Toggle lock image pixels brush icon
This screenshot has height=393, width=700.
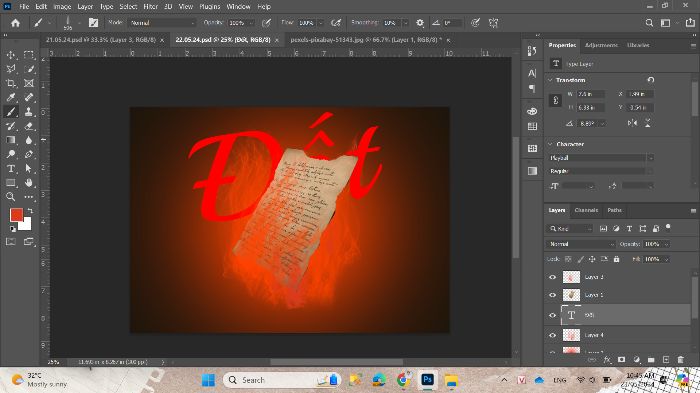click(x=580, y=259)
